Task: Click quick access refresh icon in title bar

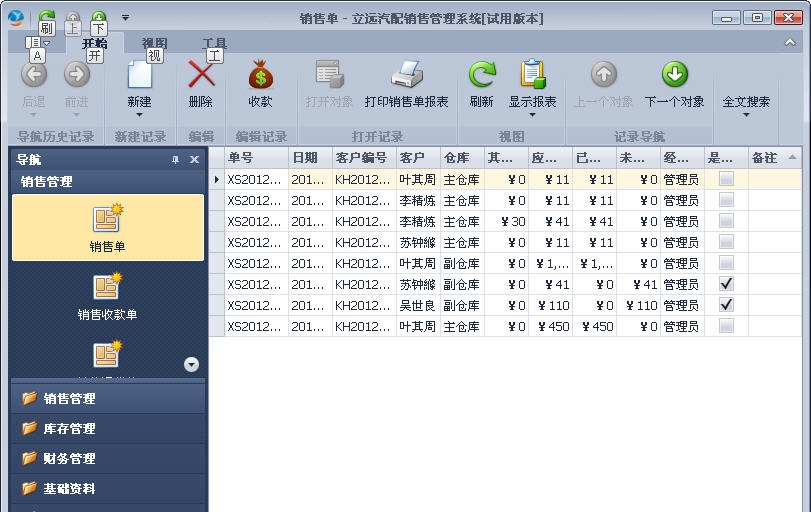Action: 47,17
